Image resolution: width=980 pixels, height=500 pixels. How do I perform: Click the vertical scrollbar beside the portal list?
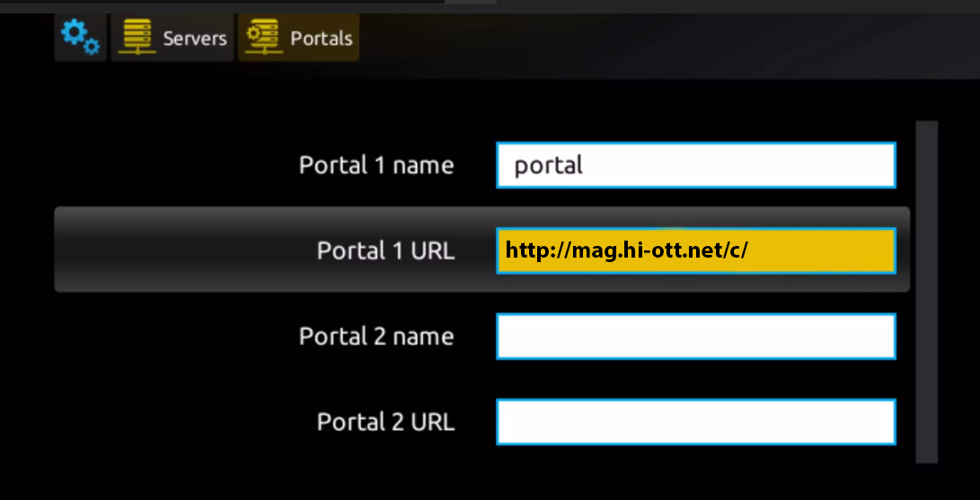927,292
